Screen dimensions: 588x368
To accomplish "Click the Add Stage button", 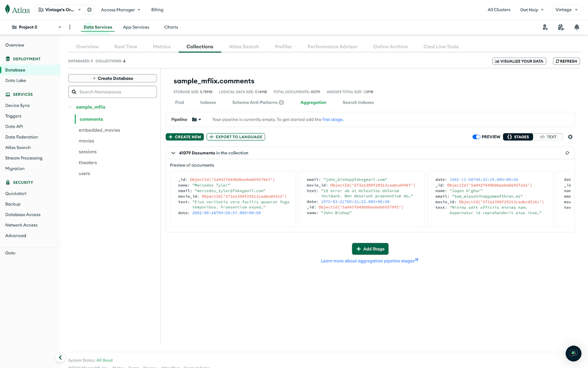I will tap(370, 248).
